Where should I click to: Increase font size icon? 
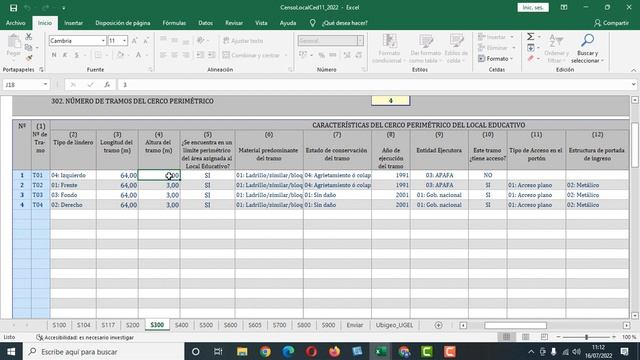click(x=134, y=41)
